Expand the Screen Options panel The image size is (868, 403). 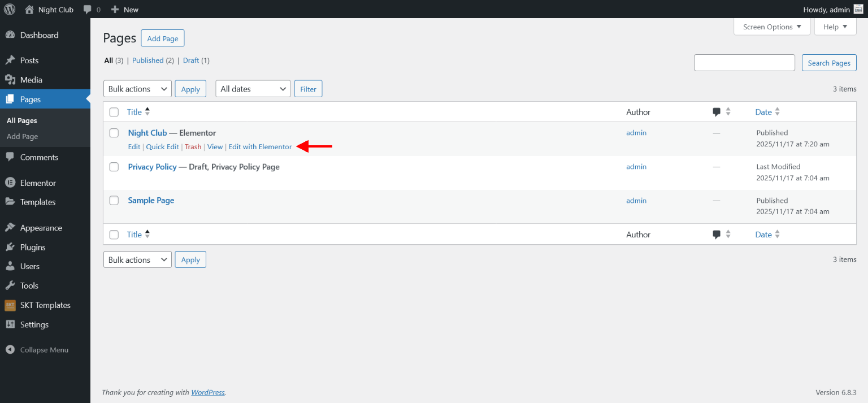[771, 27]
